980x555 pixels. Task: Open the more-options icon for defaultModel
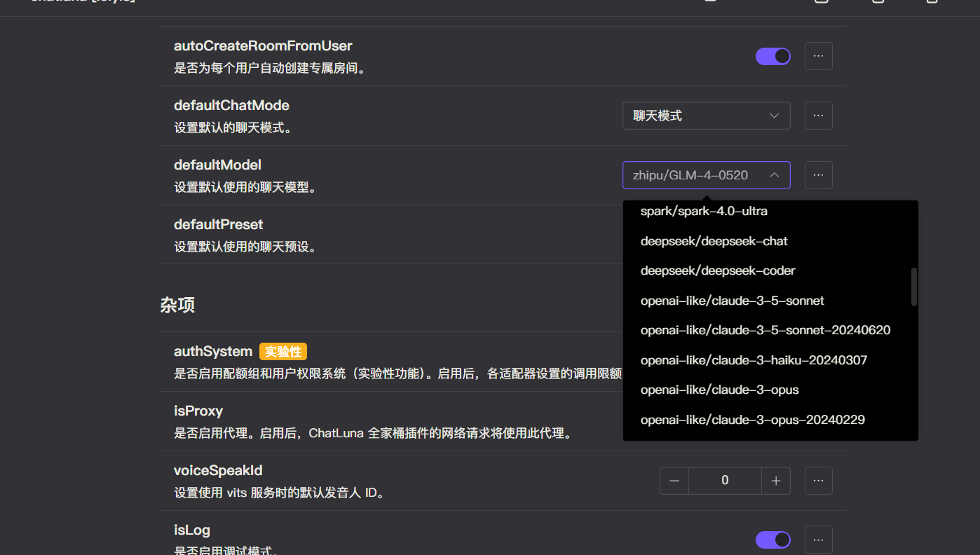point(818,174)
